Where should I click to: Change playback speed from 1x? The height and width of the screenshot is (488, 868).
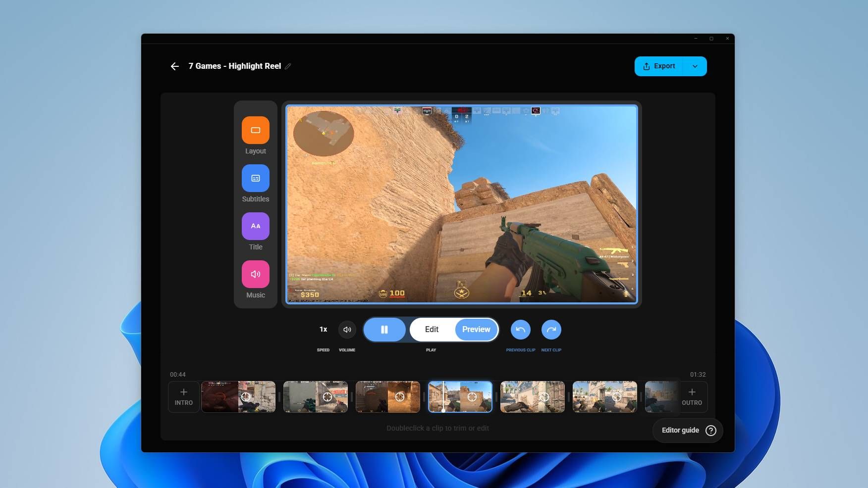[323, 330]
